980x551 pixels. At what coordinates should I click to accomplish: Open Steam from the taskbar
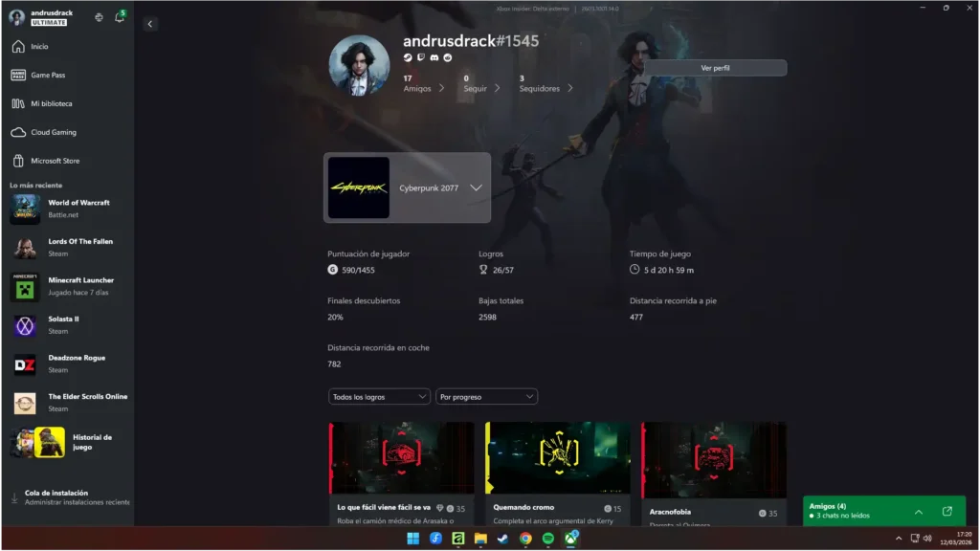[x=503, y=539]
